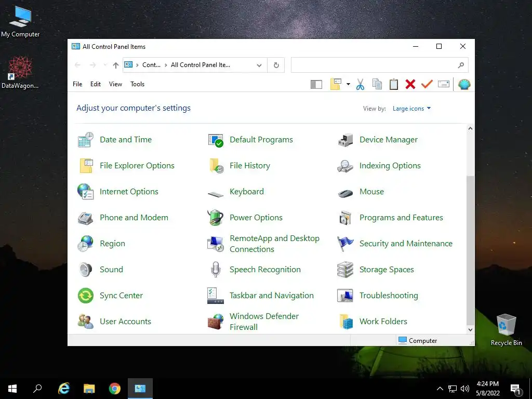
Task: Click the Windows Start button
Action: tap(12, 389)
